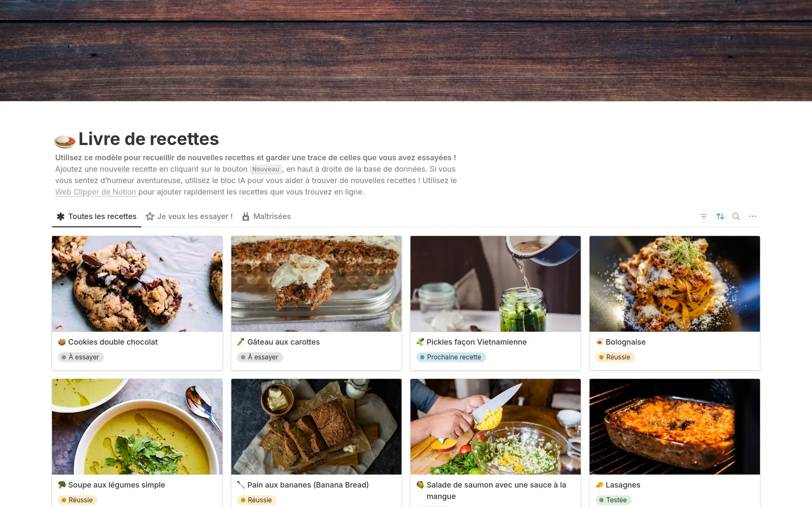Open the Lasagnes dish photo
812x507 pixels.
click(x=675, y=427)
